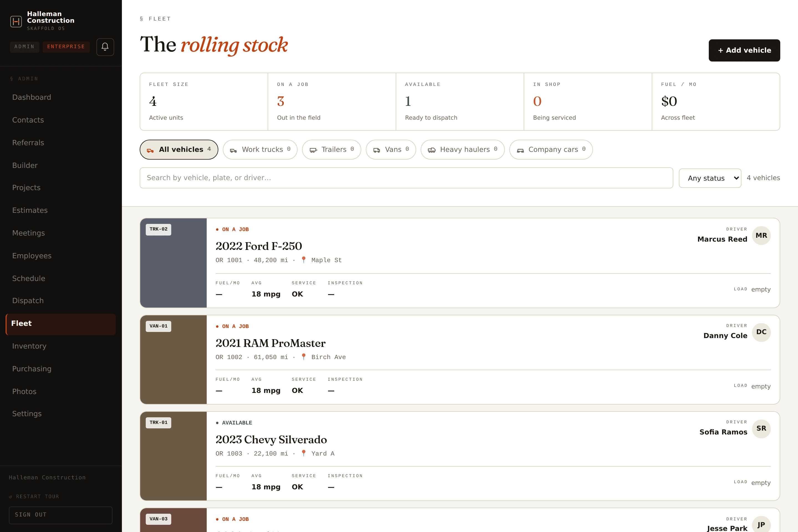798x532 pixels.
Task: Click the AVAILABLE status on Chevy Silverado
Action: coord(234,423)
